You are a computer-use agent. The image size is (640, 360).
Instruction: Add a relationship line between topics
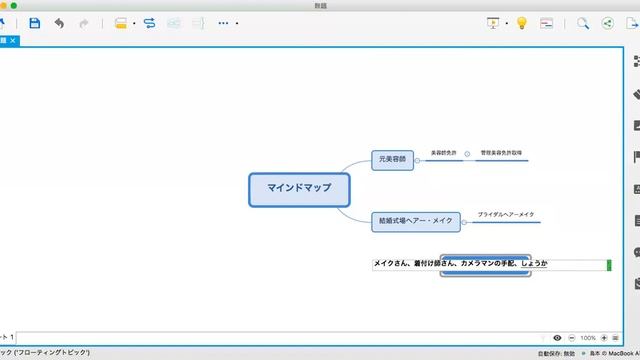pos(149,23)
